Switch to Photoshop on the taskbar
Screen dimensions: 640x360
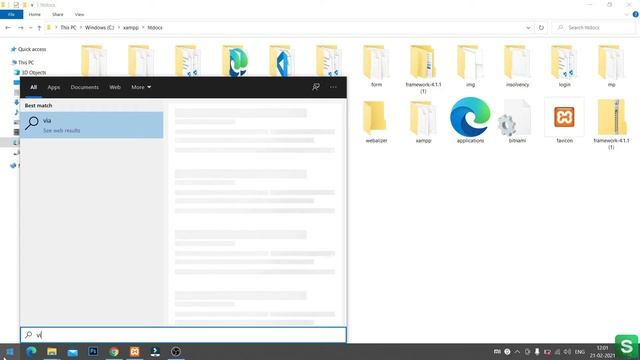click(x=93, y=351)
